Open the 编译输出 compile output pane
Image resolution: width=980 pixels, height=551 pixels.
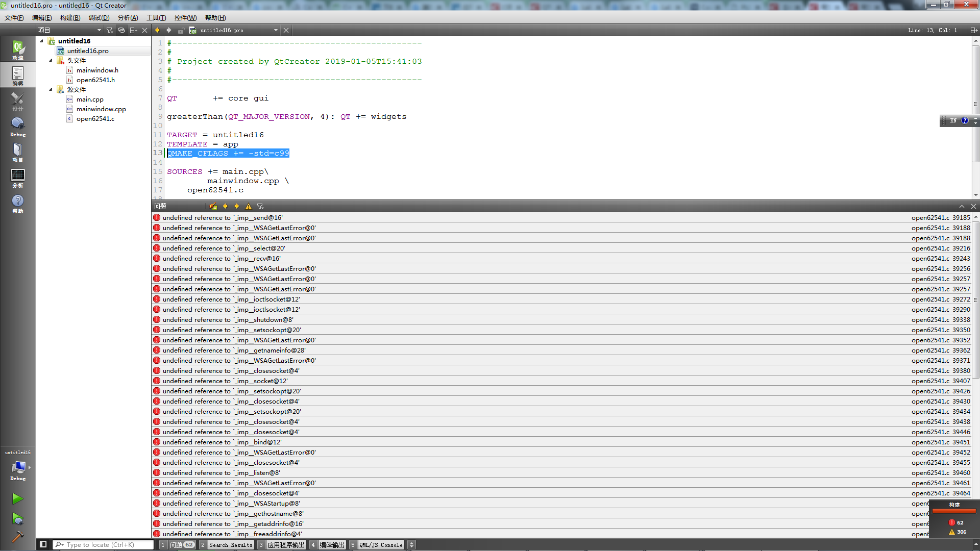click(x=332, y=545)
